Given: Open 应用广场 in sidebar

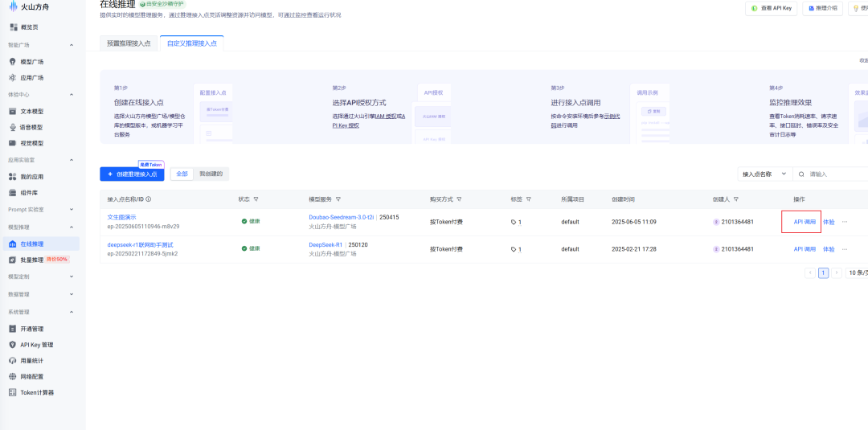Looking at the screenshot, I should [31, 78].
